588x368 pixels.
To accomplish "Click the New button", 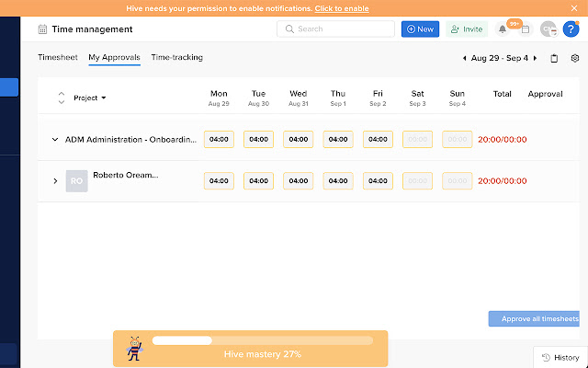I will pyautogui.click(x=420, y=29).
